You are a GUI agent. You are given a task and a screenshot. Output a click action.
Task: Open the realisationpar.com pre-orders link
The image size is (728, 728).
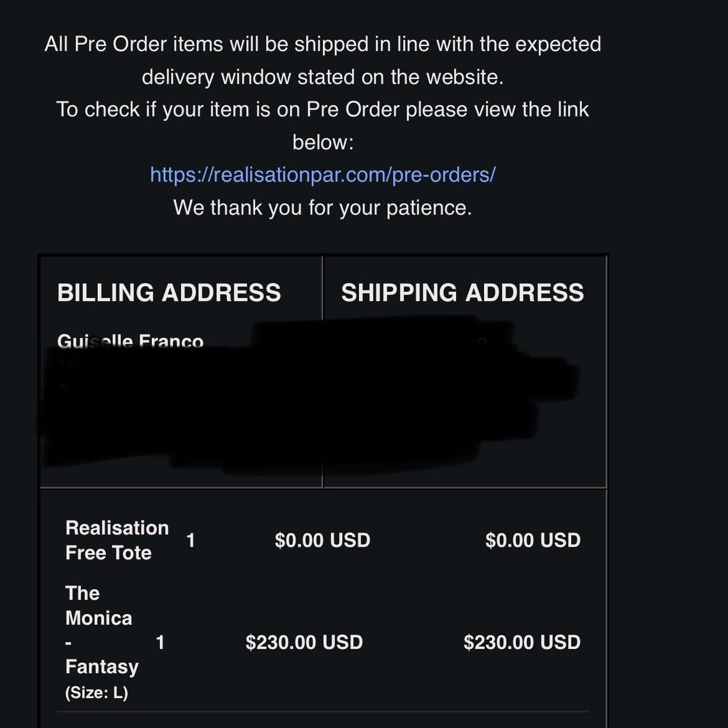[x=322, y=175]
